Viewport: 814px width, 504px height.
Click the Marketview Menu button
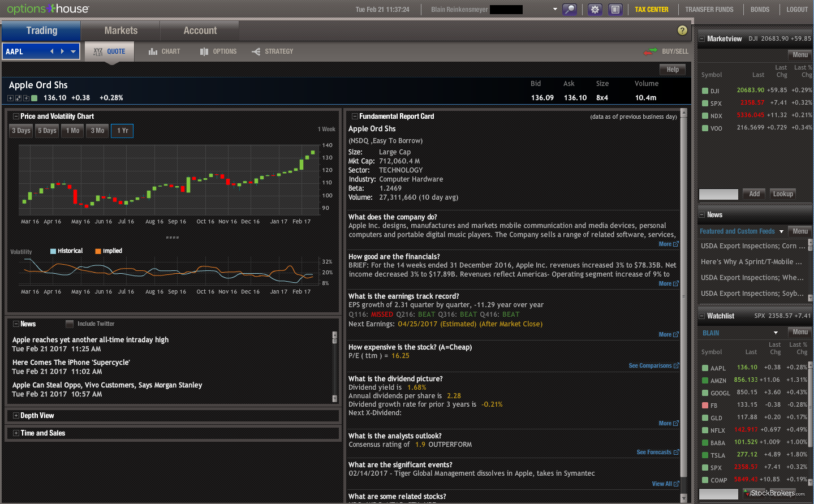pyautogui.click(x=800, y=55)
